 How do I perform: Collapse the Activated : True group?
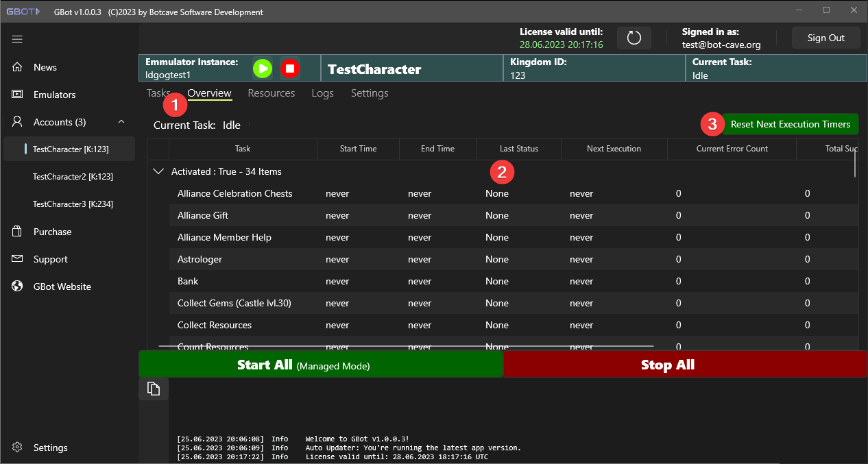tap(159, 171)
